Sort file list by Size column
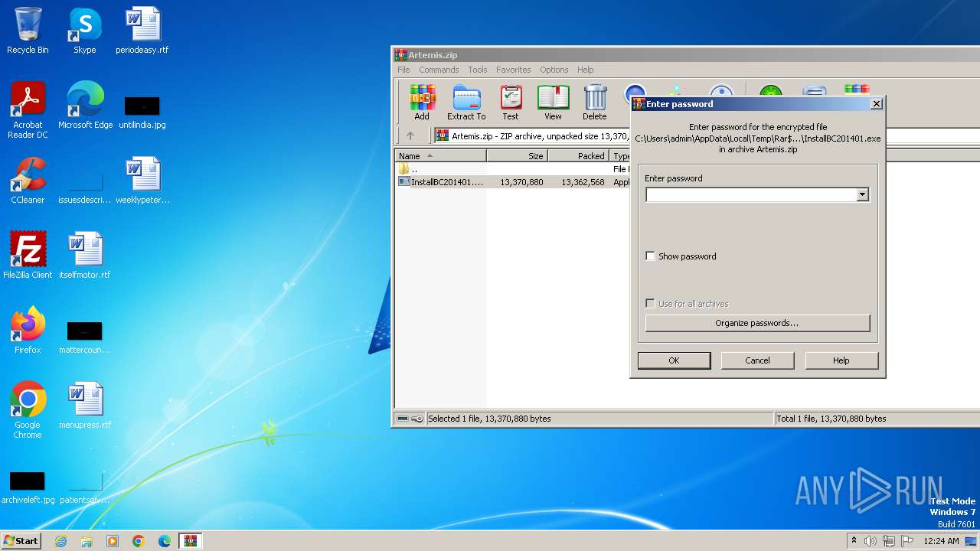The image size is (980, 551). point(517,155)
